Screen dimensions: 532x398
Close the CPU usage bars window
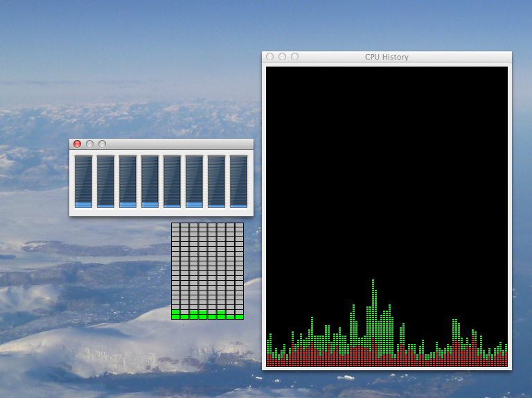tap(78, 144)
